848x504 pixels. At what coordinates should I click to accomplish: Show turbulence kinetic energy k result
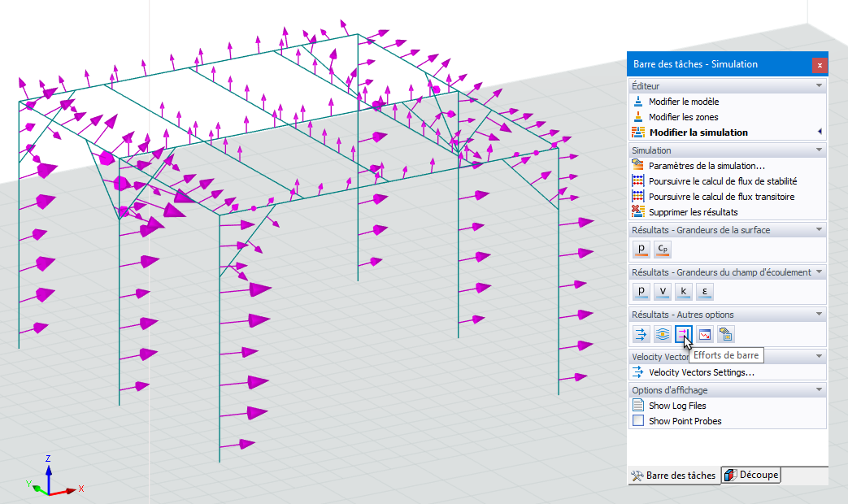[x=684, y=292]
